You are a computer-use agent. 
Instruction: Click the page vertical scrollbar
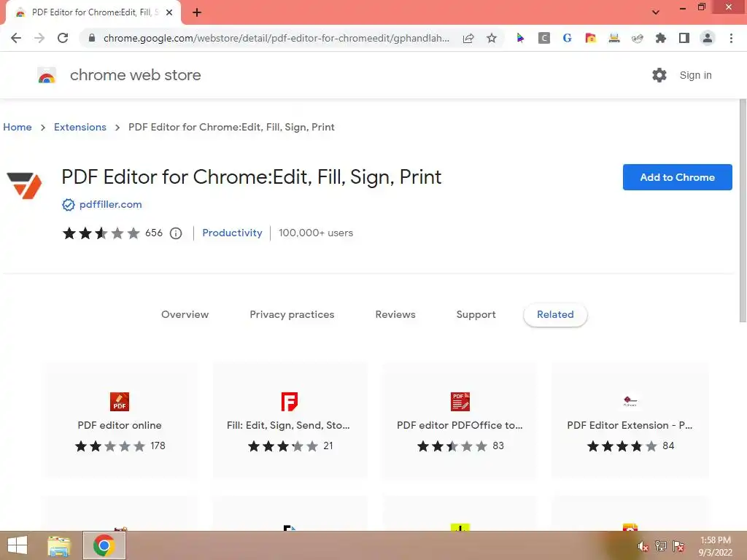(742, 211)
